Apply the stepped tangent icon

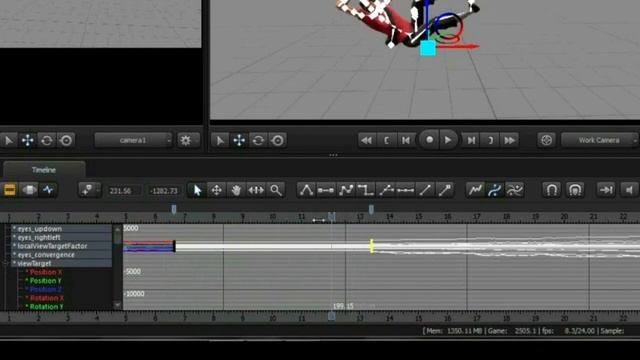(365, 190)
